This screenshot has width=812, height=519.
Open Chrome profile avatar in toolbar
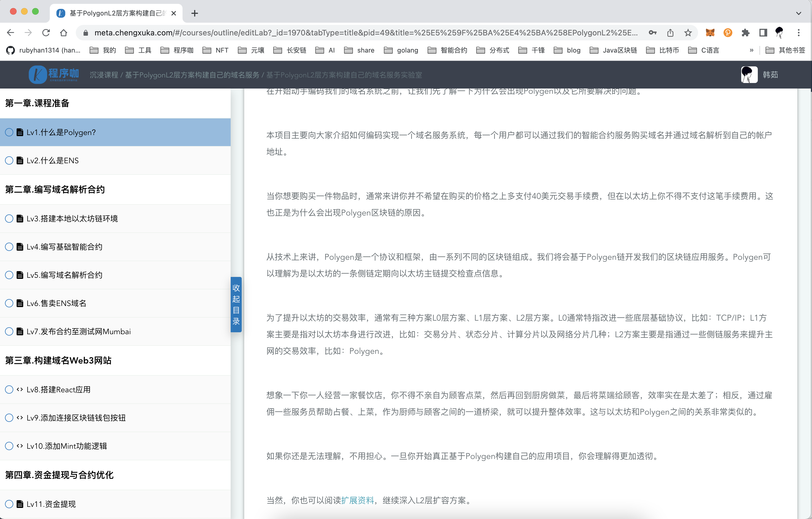(x=779, y=33)
